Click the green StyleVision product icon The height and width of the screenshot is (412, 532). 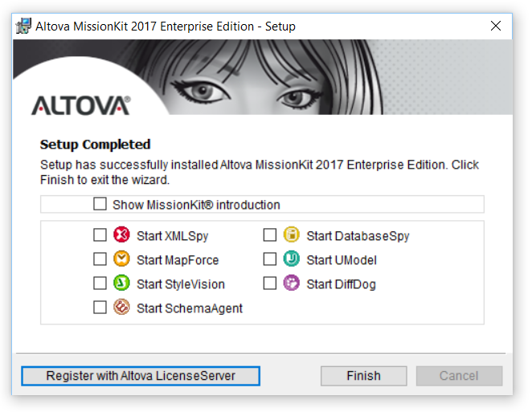click(121, 284)
